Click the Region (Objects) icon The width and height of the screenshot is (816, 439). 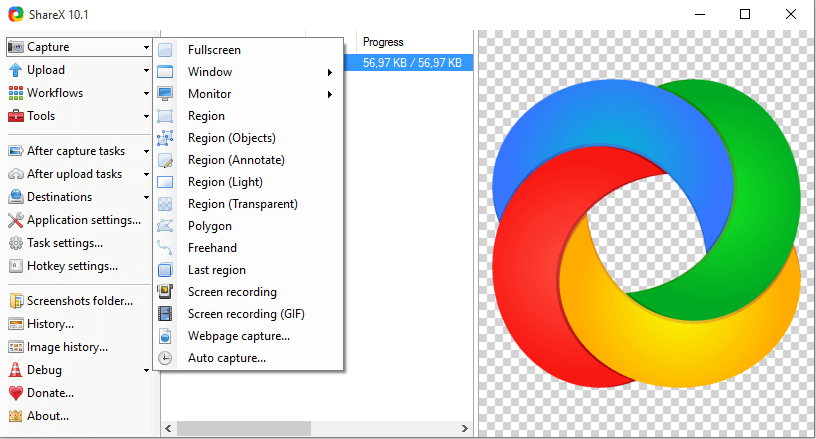(166, 138)
